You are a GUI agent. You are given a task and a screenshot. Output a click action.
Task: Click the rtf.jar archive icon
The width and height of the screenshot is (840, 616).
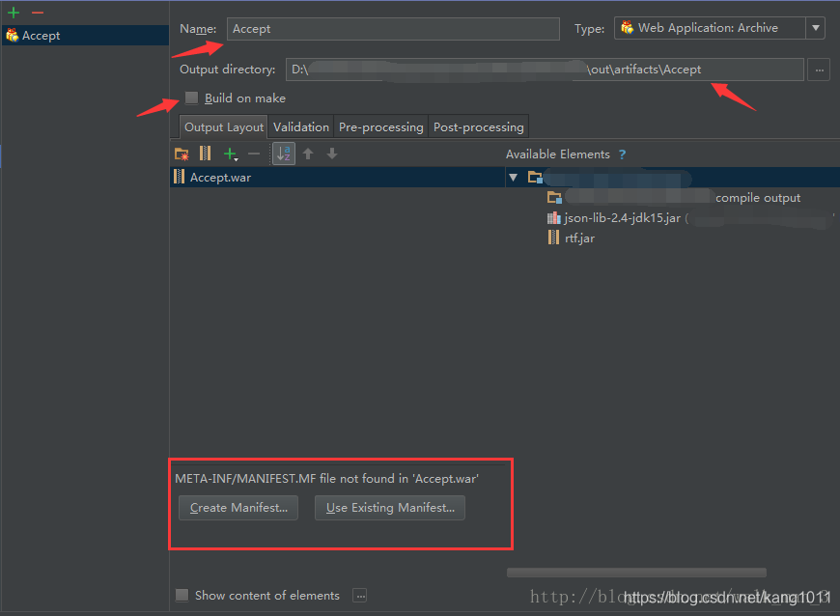click(553, 238)
